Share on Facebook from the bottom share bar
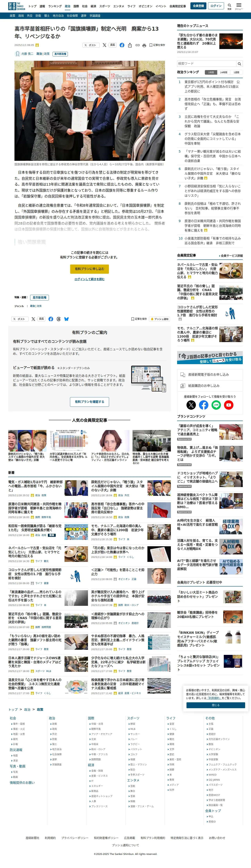The image size is (251, 868). click(51, 319)
